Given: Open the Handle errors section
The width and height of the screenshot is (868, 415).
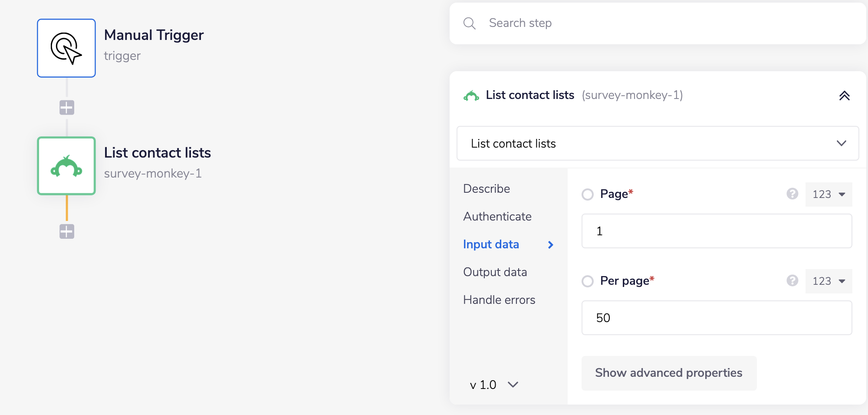Looking at the screenshot, I should tap(499, 300).
